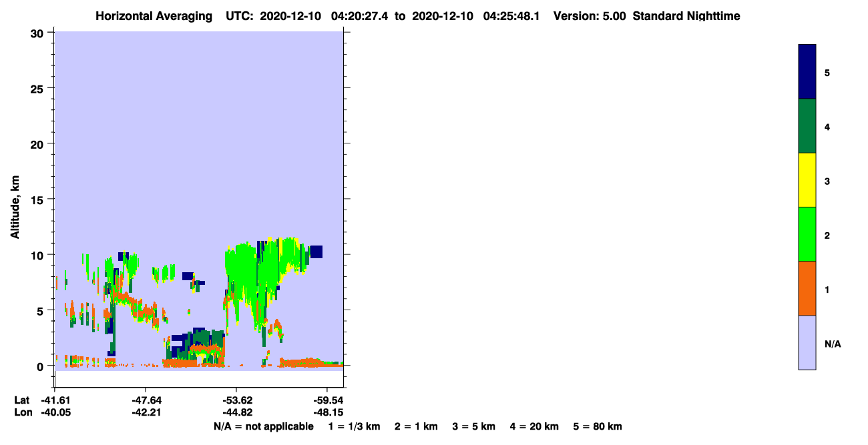868x445 pixels.
Task: Click the isolated dark blue square at 10 km
Action: (316, 252)
